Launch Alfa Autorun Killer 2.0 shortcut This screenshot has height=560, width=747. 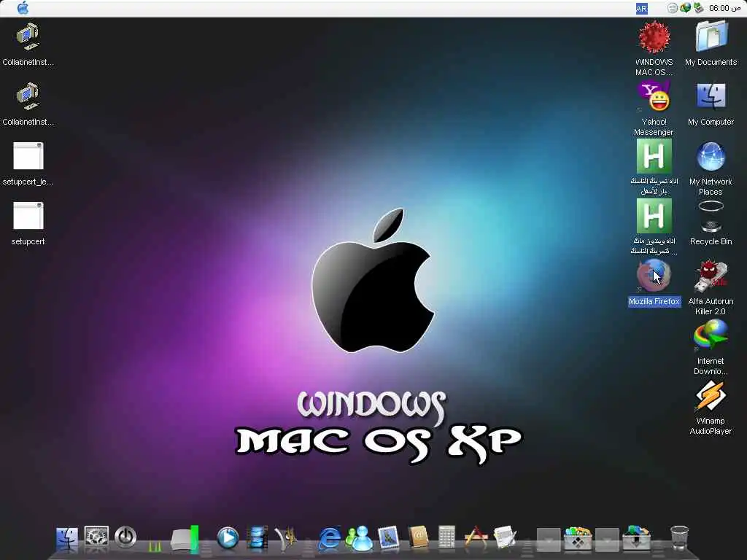(711, 276)
